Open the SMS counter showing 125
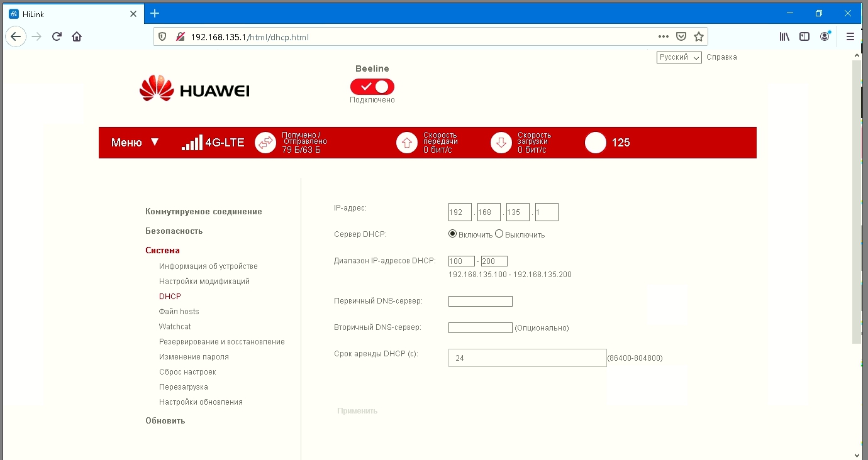868x460 pixels. click(595, 143)
